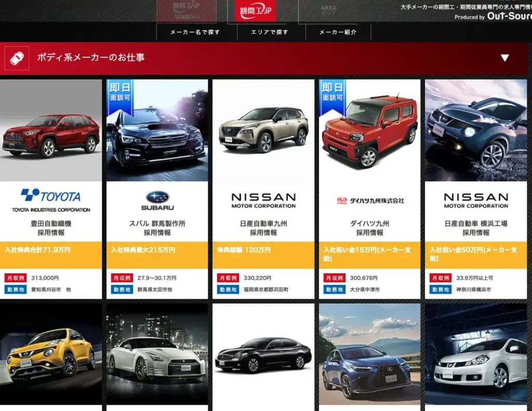This screenshot has height=411, width=532.
Task: Click 勤務地 badge next to 福岡県京都郡苅田町
Action: coord(228,289)
